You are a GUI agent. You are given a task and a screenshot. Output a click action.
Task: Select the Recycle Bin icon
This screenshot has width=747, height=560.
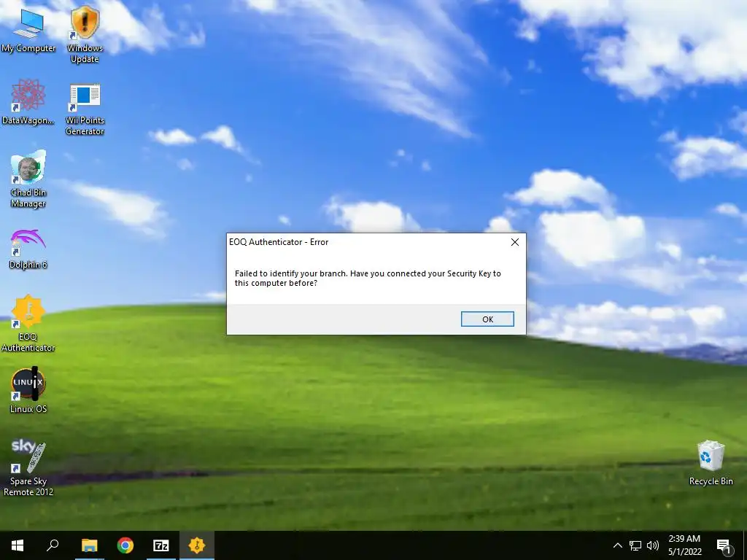click(x=711, y=463)
